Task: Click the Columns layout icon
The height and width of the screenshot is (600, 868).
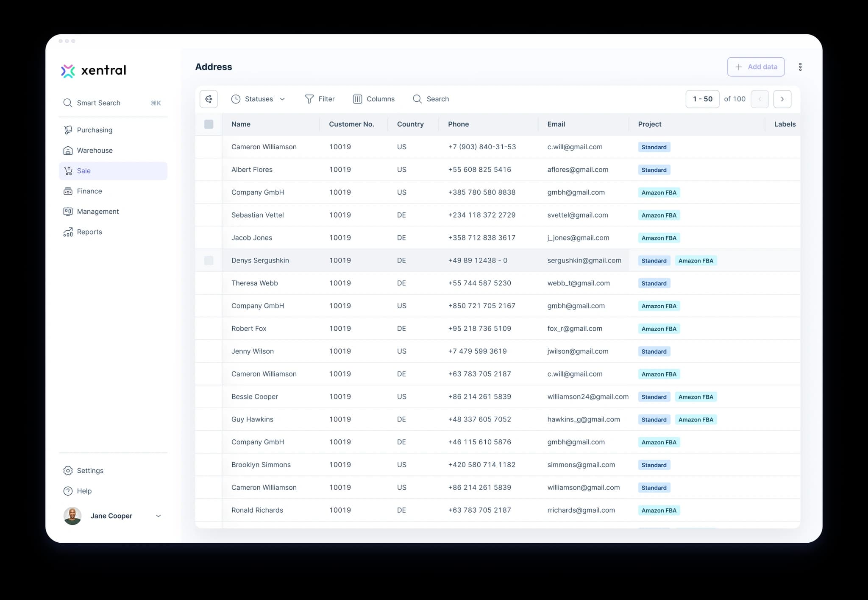Action: pyautogui.click(x=357, y=99)
